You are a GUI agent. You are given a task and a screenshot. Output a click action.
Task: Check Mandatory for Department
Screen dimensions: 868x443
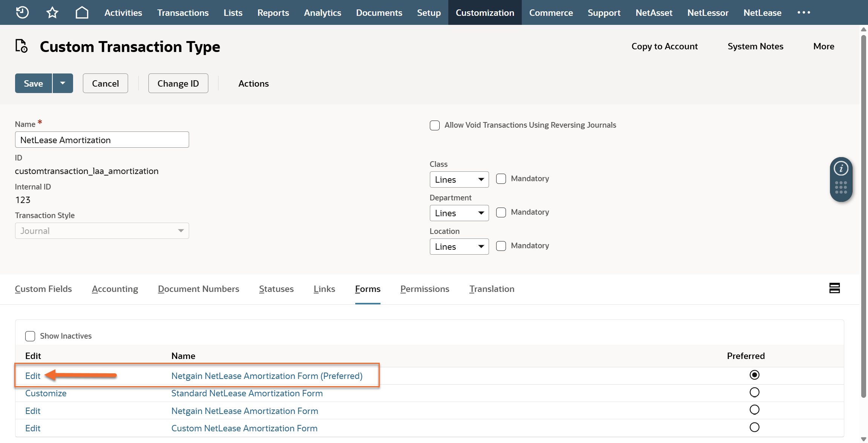(x=501, y=212)
